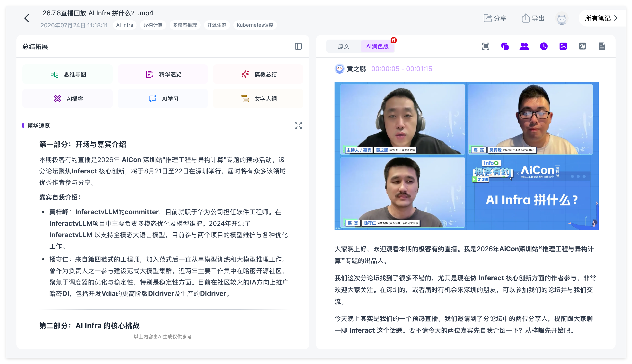Click the 总结拓展 panel title
632x364 pixels.
click(x=35, y=46)
